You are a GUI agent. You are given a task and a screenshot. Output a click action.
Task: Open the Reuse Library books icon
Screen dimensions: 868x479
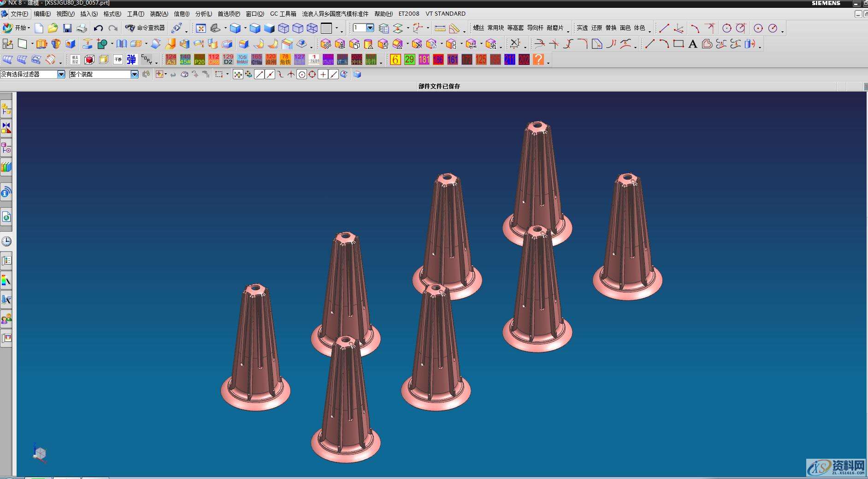coord(6,167)
